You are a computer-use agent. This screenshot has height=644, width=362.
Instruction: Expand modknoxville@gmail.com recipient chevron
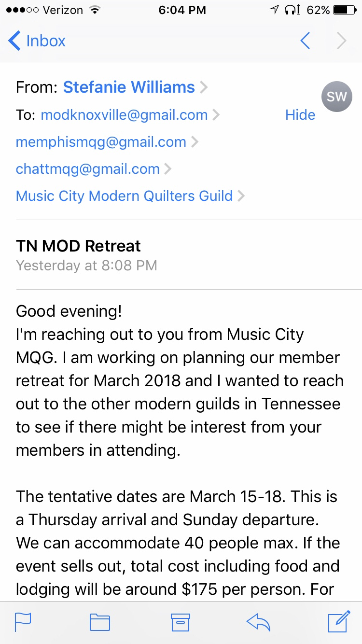(x=216, y=115)
